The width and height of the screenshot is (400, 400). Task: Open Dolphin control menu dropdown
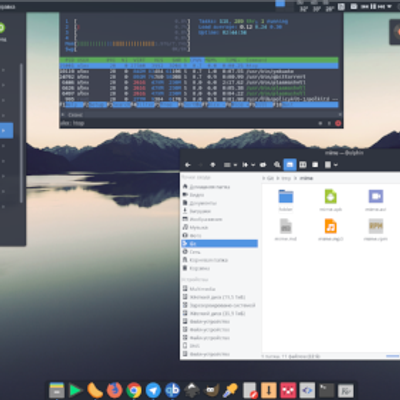pos(331,165)
